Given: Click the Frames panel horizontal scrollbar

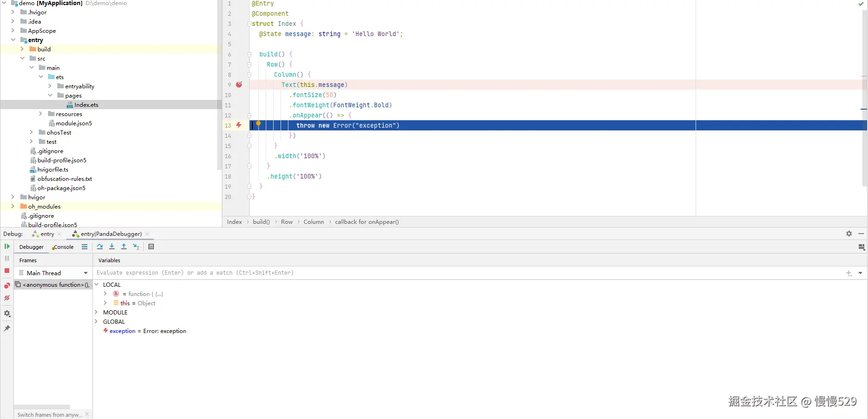Looking at the screenshot, I should pos(42,407).
